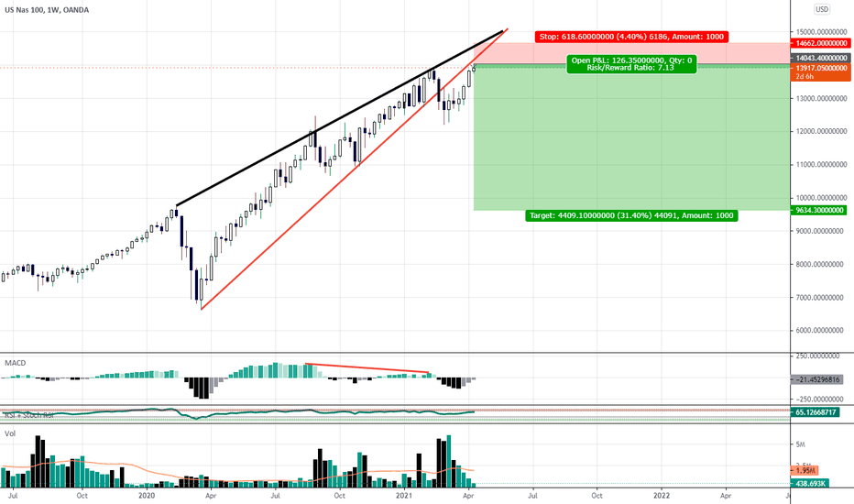Click the green profit zone of the position

[631, 137]
